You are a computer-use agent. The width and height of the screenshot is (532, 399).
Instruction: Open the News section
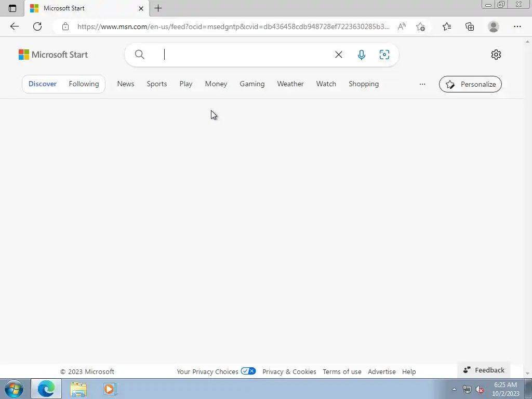[x=126, y=84]
